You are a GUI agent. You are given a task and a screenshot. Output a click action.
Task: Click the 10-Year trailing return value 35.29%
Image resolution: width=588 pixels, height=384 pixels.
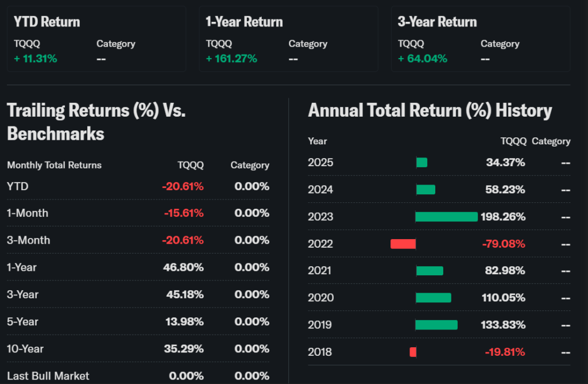pyautogui.click(x=184, y=349)
